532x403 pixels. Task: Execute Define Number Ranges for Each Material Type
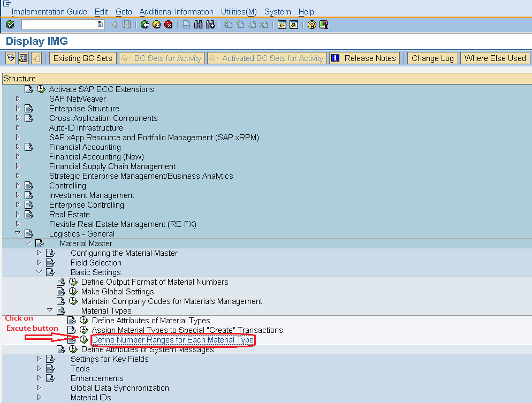pos(84,340)
